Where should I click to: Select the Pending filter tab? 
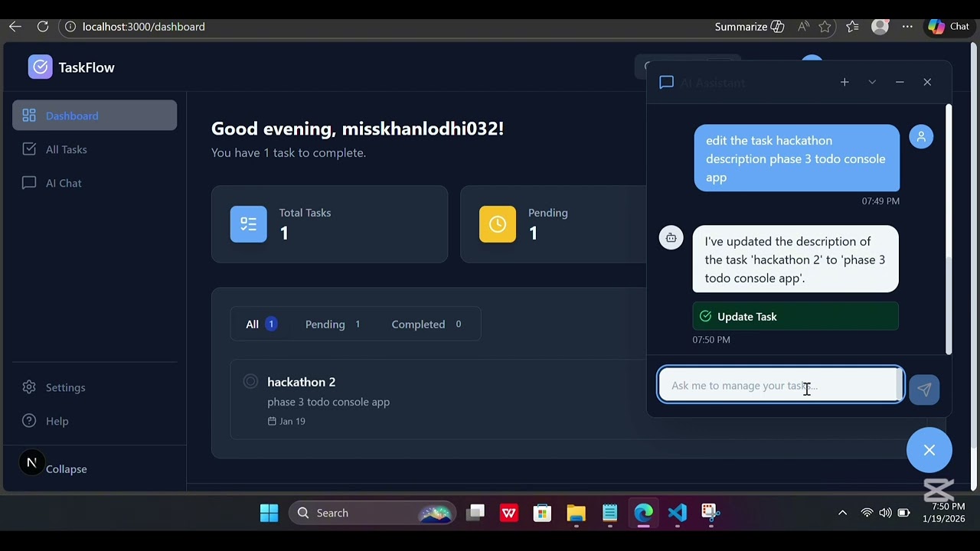[333, 324]
